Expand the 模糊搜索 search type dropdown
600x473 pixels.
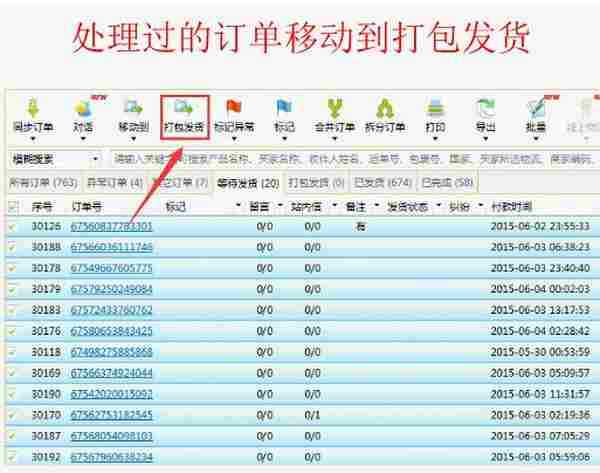[95, 159]
